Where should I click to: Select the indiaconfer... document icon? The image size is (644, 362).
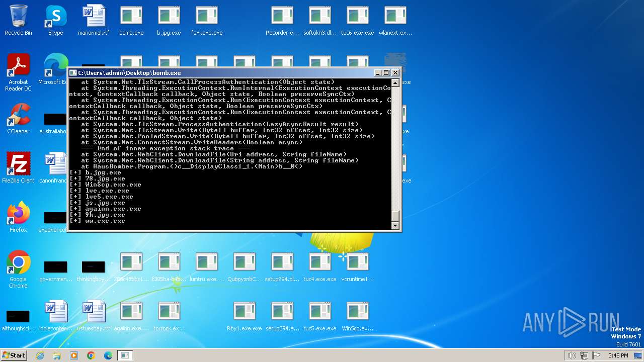click(x=56, y=316)
